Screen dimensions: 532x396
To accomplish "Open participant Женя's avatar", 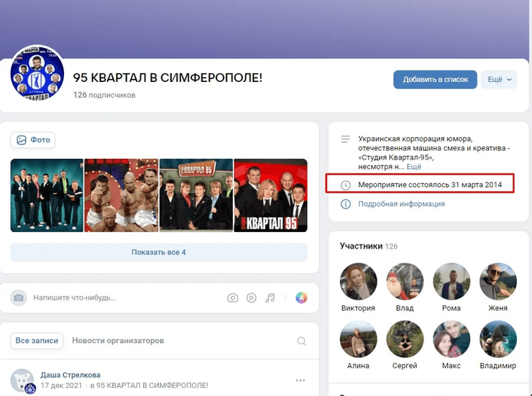I will click(x=497, y=282).
